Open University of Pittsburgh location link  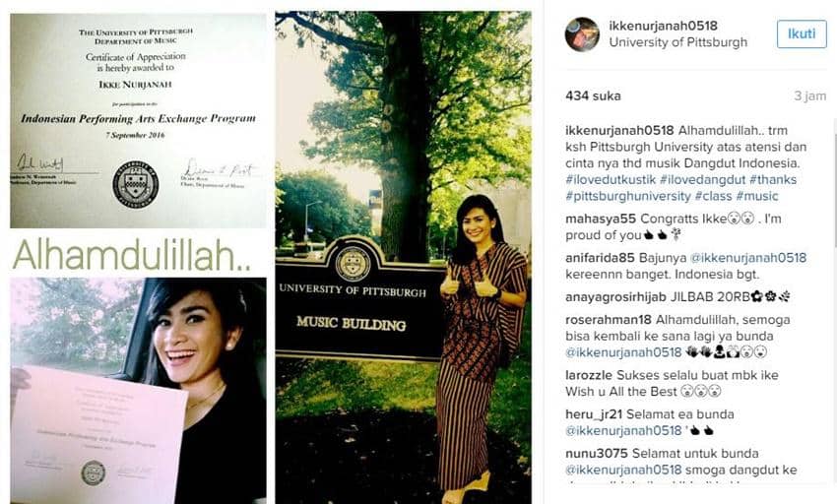coord(677,42)
